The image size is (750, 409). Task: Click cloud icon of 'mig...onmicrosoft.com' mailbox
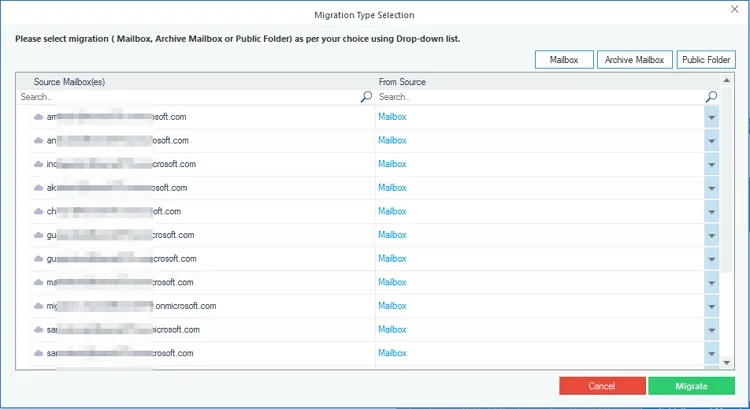click(38, 306)
